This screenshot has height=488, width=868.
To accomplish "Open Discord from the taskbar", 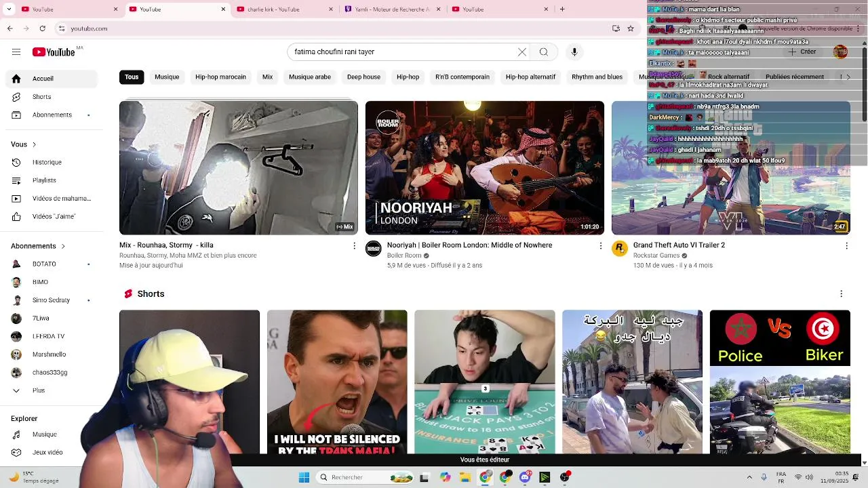I will 525,477.
